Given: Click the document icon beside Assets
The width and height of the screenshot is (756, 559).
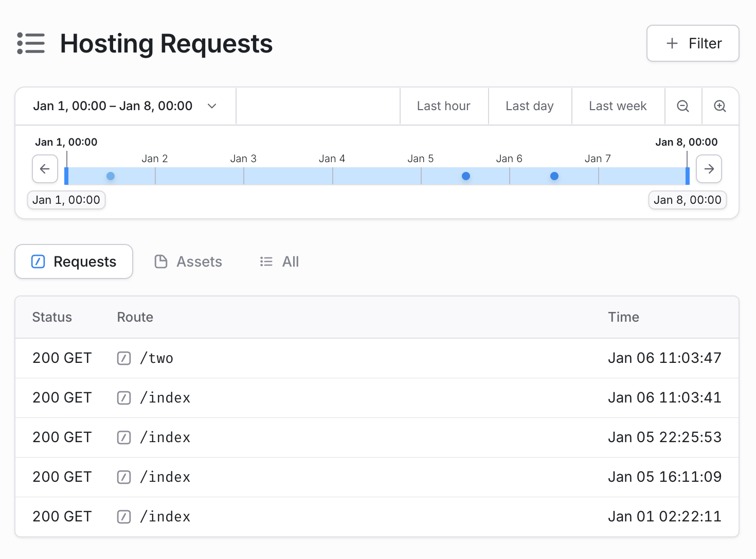Looking at the screenshot, I should pos(161,261).
